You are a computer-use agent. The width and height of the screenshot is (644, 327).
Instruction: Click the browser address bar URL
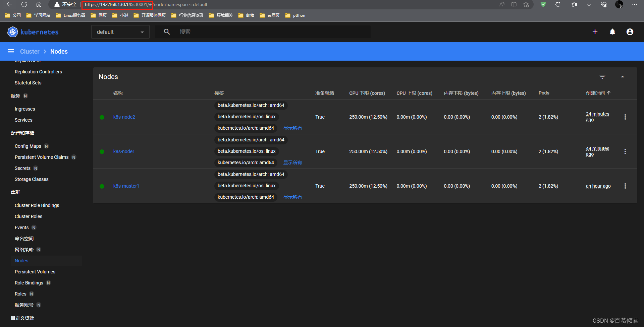click(146, 4)
